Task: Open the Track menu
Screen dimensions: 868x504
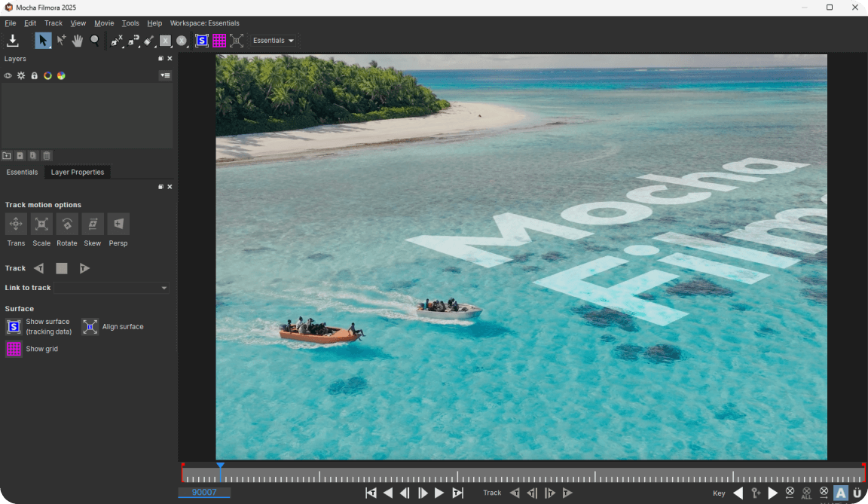Action: click(x=53, y=23)
